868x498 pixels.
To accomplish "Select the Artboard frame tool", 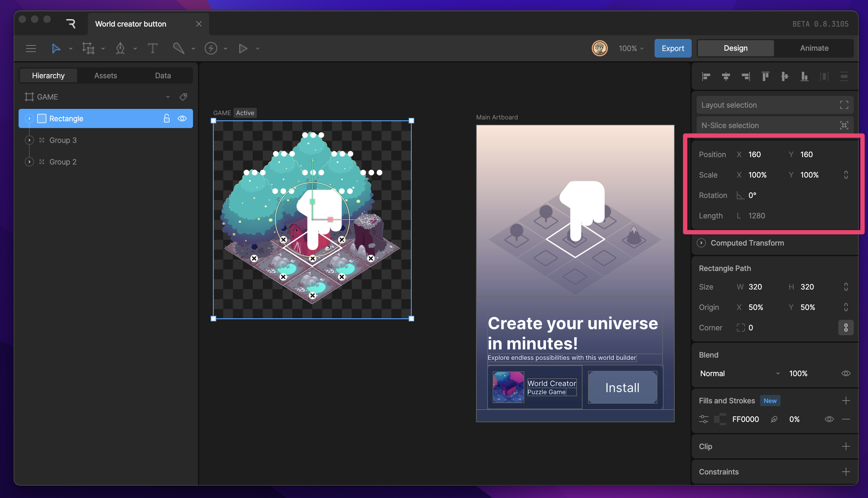I will point(88,48).
